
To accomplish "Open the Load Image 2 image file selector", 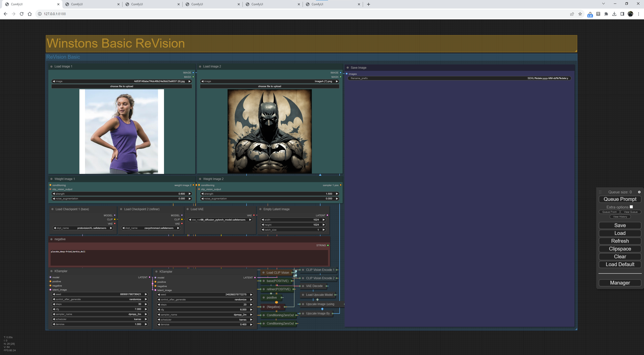I will point(269,81).
